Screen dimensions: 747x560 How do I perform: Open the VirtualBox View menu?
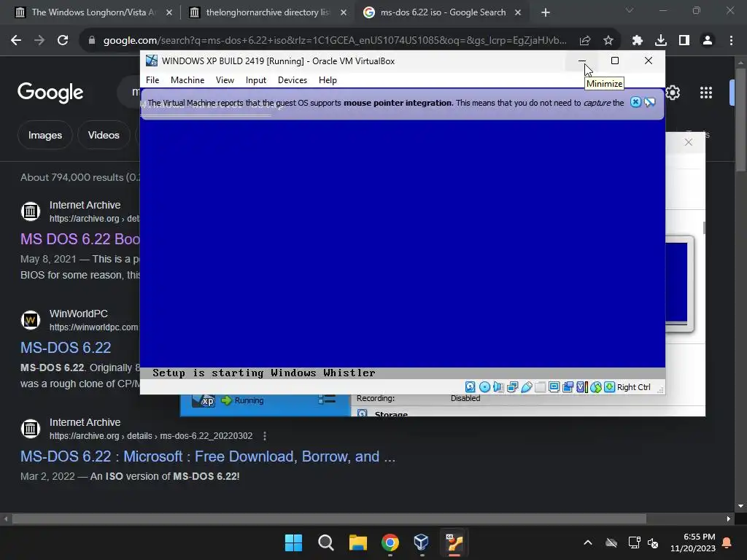click(x=225, y=80)
